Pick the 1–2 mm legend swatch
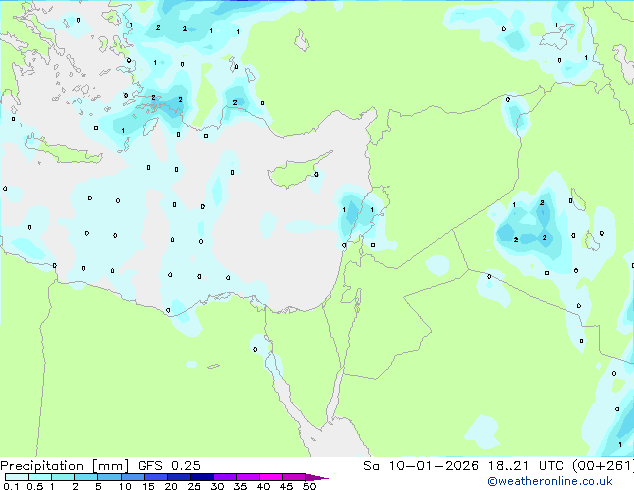The width and height of the screenshot is (634, 490). coord(63,477)
